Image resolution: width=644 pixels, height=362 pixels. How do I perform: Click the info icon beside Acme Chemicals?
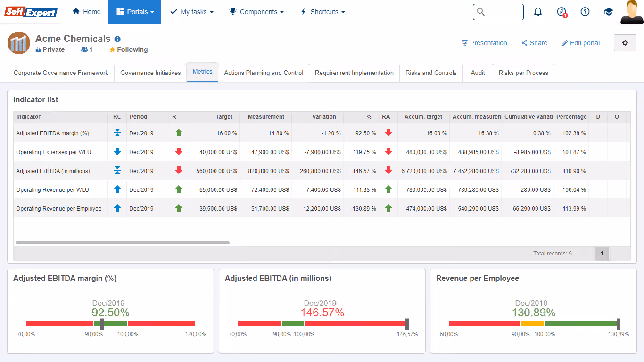pyautogui.click(x=117, y=39)
